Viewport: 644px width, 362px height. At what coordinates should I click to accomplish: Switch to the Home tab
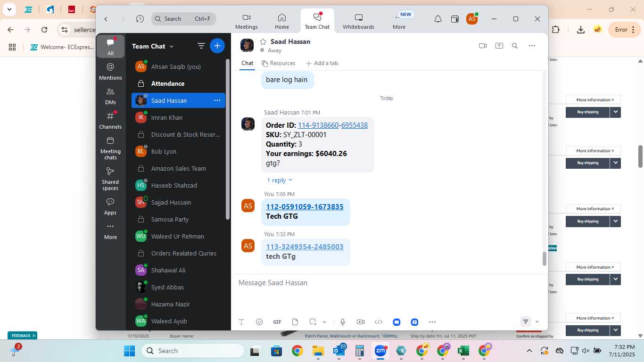tap(282, 22)
